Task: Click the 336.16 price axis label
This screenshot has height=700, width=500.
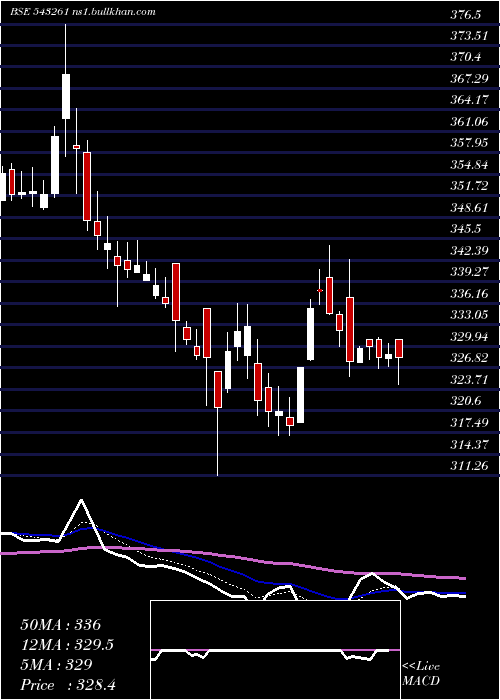Action: point(469,293)
